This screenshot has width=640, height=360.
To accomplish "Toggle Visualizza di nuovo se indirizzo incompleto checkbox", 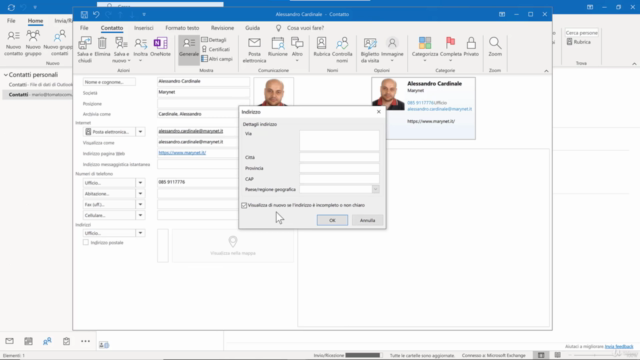I will (x=244, y=205).
